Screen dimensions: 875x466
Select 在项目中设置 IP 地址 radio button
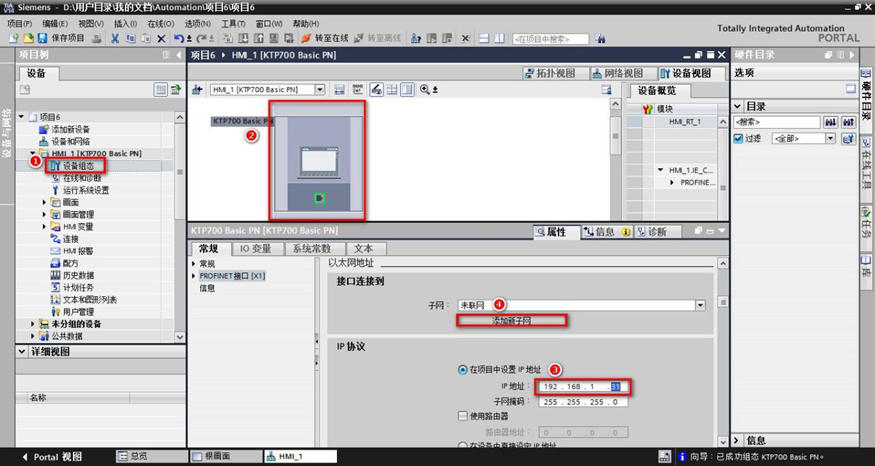click(462, 369)
